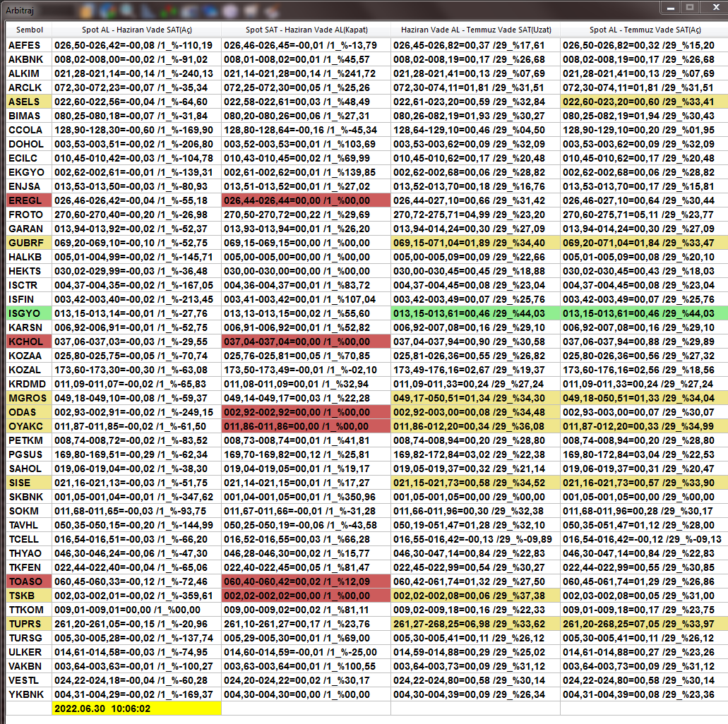Viewport: 728px width, 724px height.
Task: Select the red TOASO symbol cell
Action: 29,581
